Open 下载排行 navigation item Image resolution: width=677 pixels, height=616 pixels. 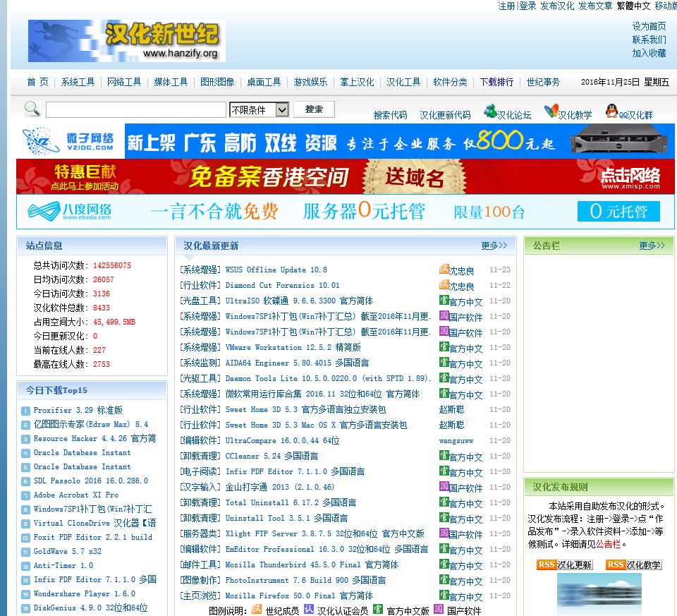tap(497, 82)
